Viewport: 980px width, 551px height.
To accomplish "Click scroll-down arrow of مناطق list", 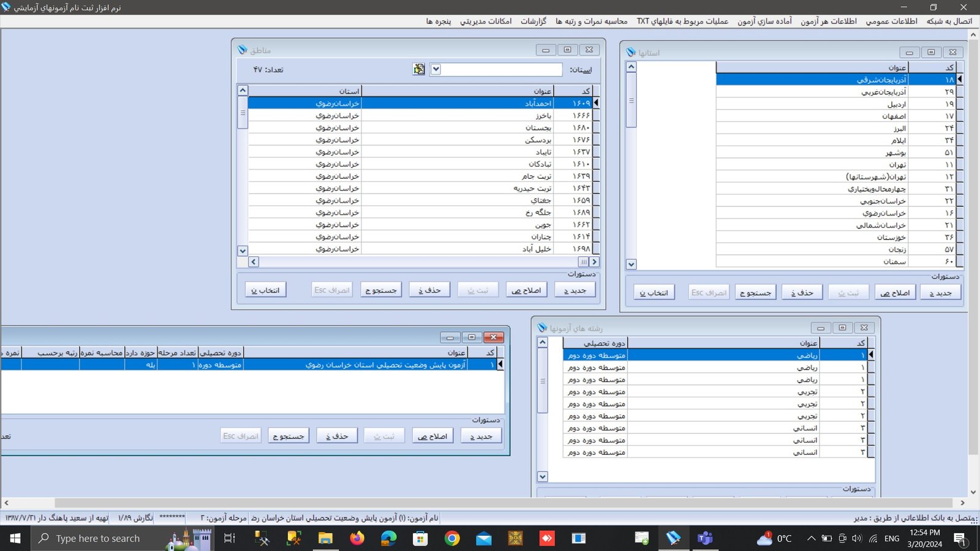I will [x=243, y=250].
